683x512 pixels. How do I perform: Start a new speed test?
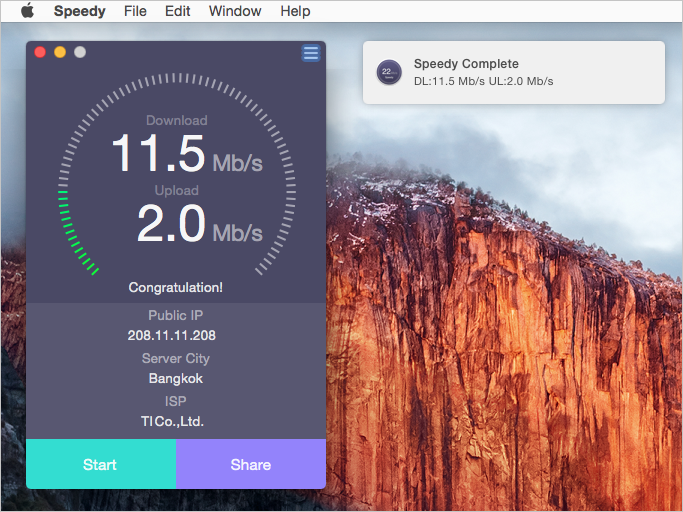coord(101,464)
